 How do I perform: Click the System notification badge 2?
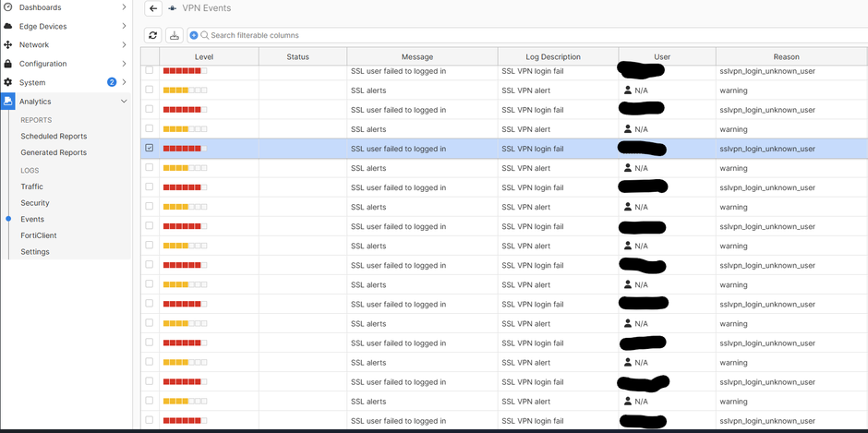pyautogui.click(x=112, y=82)
